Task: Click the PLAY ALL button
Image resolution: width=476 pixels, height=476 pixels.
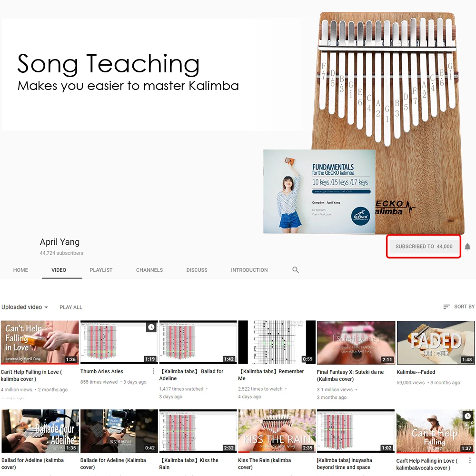Action: (x=71, y=307)
